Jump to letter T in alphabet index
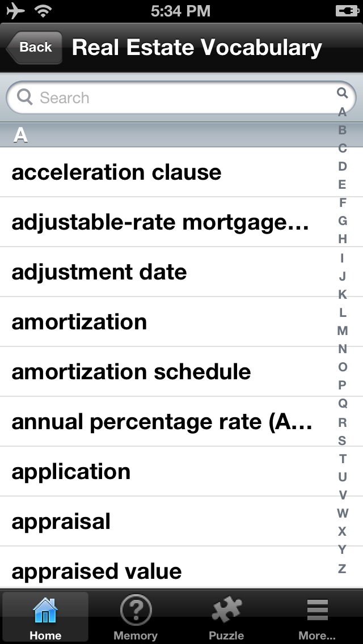Image resolution: width=363 pixels, height=644 pixels. pyautogui.click(x=342, y=459)
